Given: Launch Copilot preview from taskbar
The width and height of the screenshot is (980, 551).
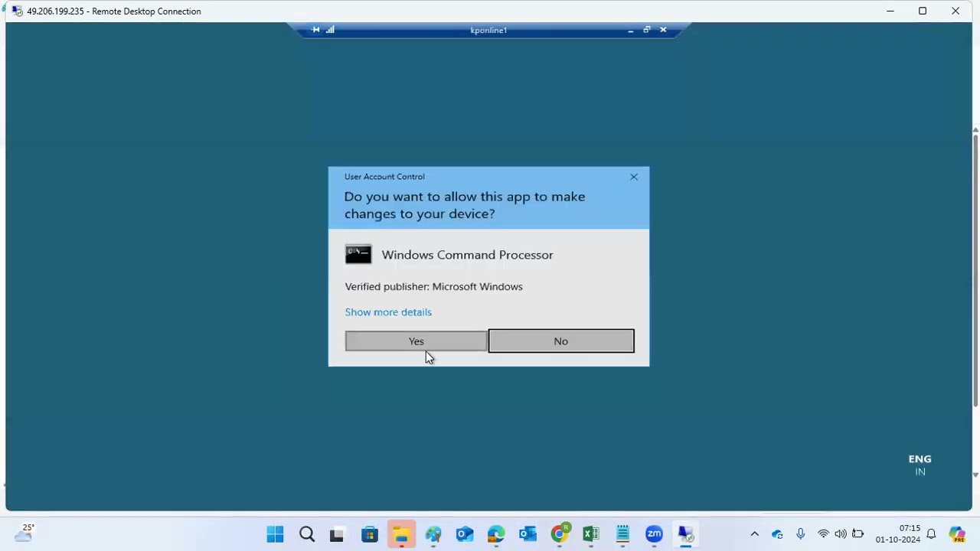Looking at the screenshot, I should coord(957,534).
